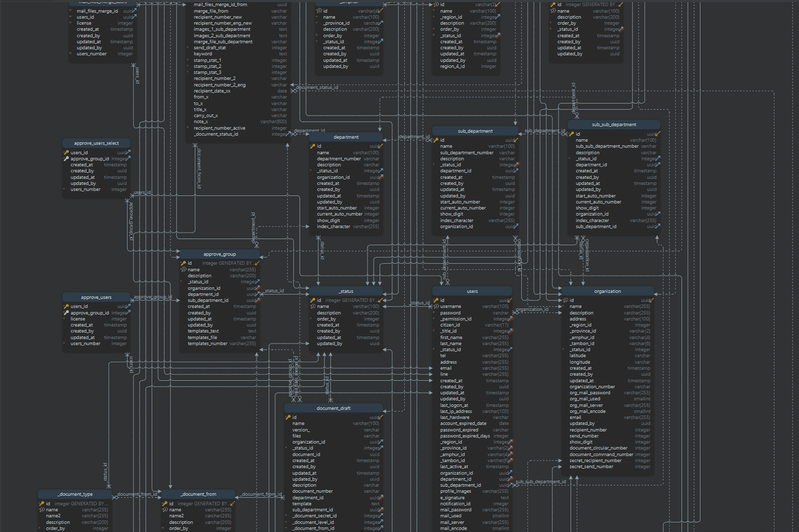Click the _document_type table title
Viewport: 799px width, 532px height.
coord(75,494)
